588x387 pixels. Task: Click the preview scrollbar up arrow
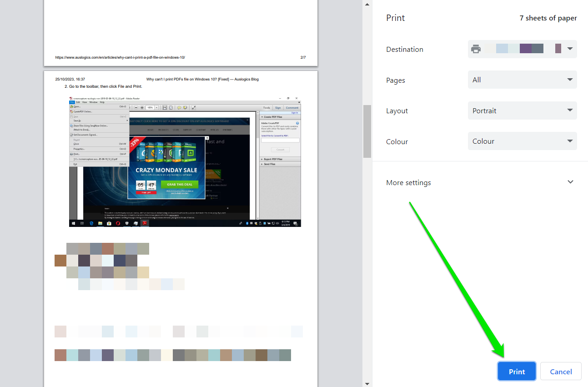pyautogui.click(x=367, y=4)
